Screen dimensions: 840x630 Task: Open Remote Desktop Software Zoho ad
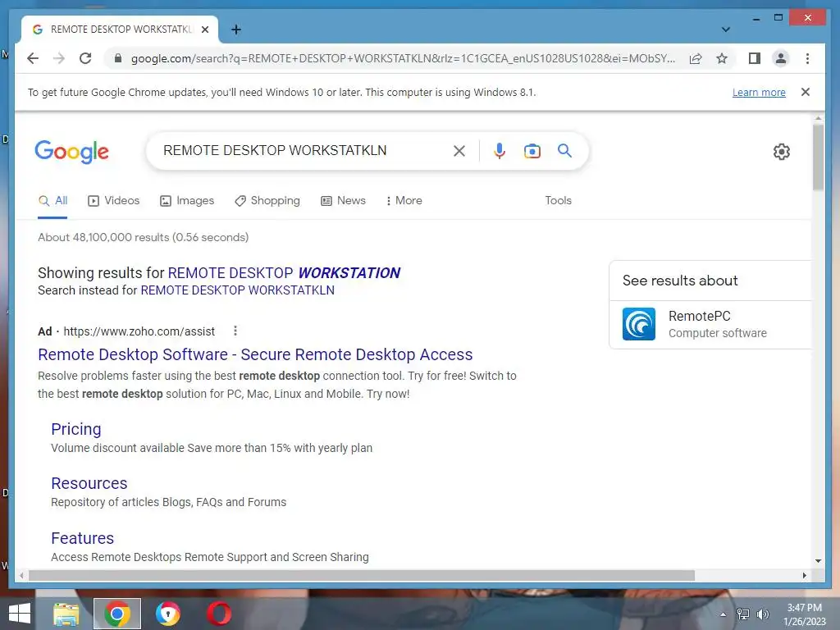click(255, 354)
